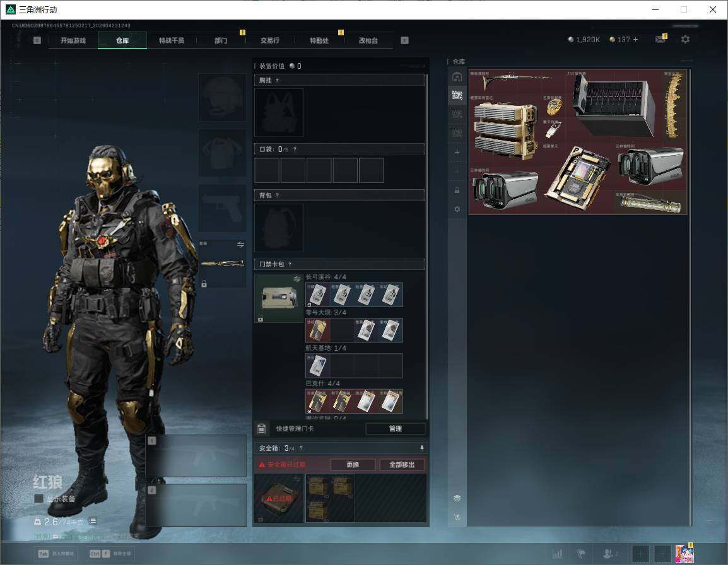
Task: Toggle lock on the expired safe box
Action: (261, 518)
